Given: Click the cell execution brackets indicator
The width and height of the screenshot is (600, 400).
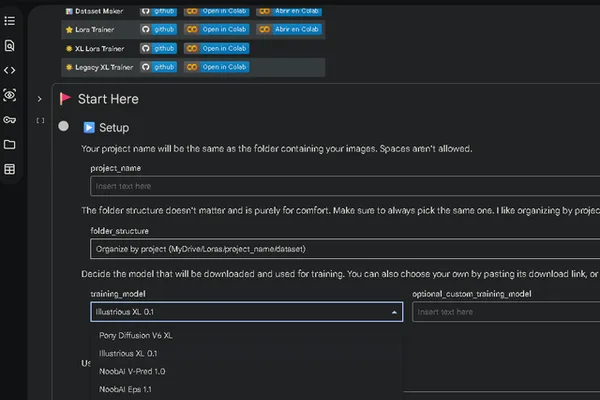Looking at the screenshot, I should [x=40, y=121].
